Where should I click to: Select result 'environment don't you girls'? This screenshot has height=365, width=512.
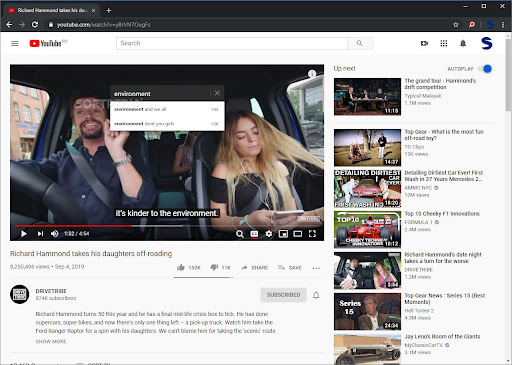[x=167, y=124]
